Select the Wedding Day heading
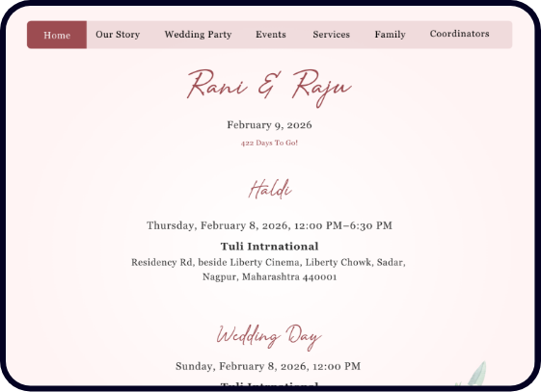 coord(269,337)
